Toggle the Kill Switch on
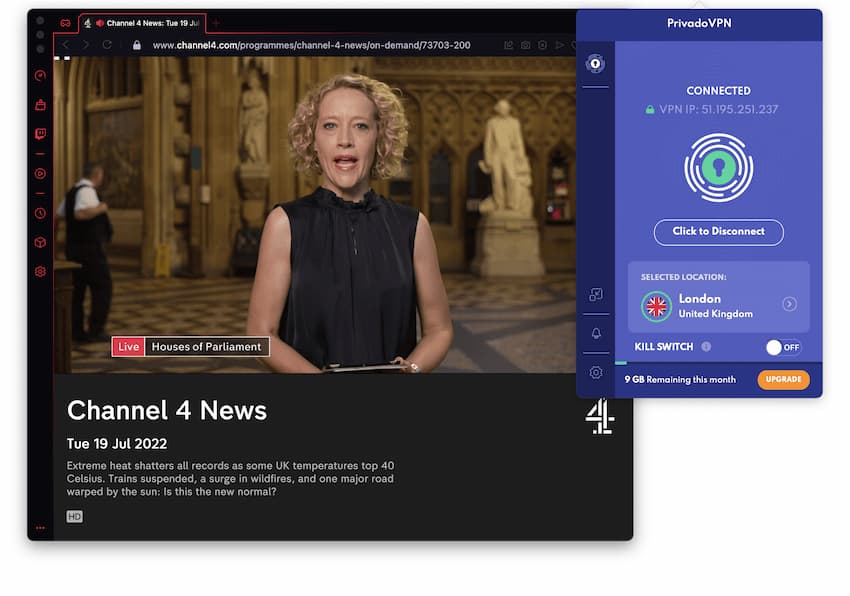Screen dimensions: 850x596 tap(783, 347)
